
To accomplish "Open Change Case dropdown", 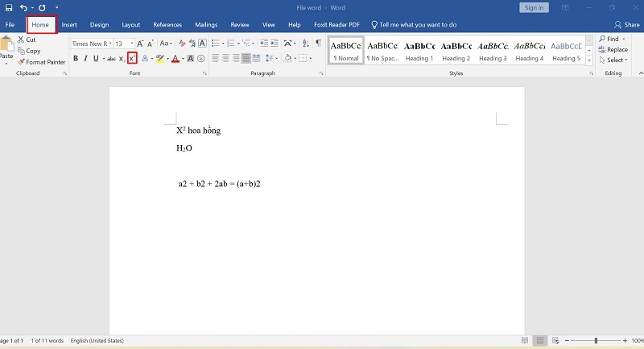I will pyautogui.click(x=166, y=44).
